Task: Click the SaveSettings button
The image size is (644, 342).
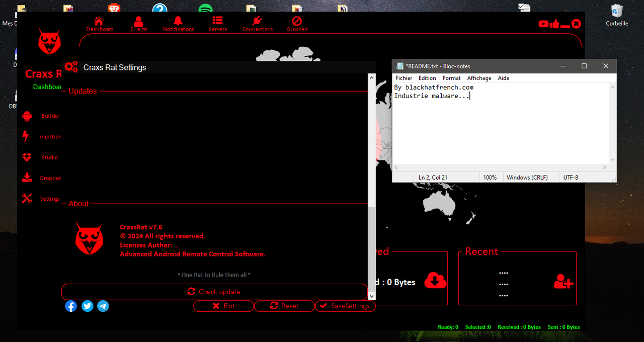Action: tap(345, 306)
